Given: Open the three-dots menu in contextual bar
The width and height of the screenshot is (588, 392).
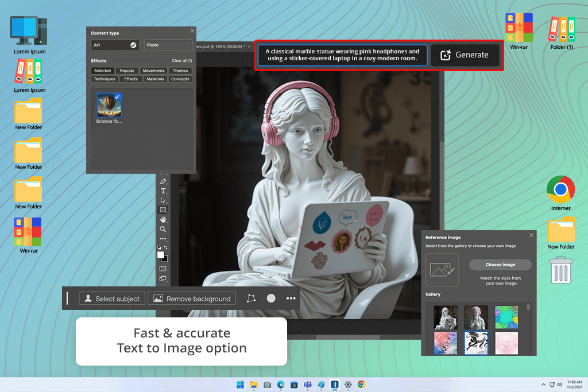Looking at the screenshot, I should click(291, 298).
